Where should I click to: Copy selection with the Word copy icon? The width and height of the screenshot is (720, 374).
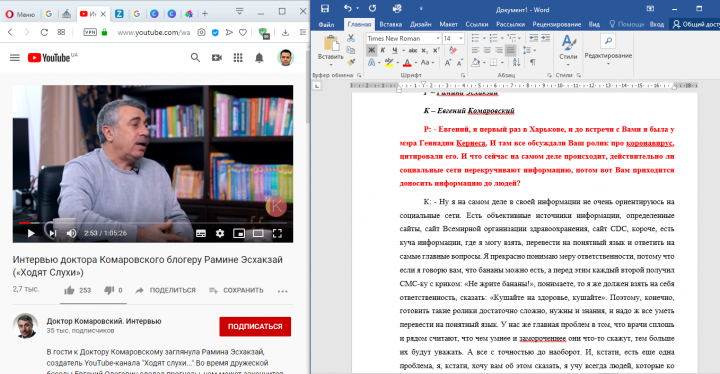coord(351,50)
